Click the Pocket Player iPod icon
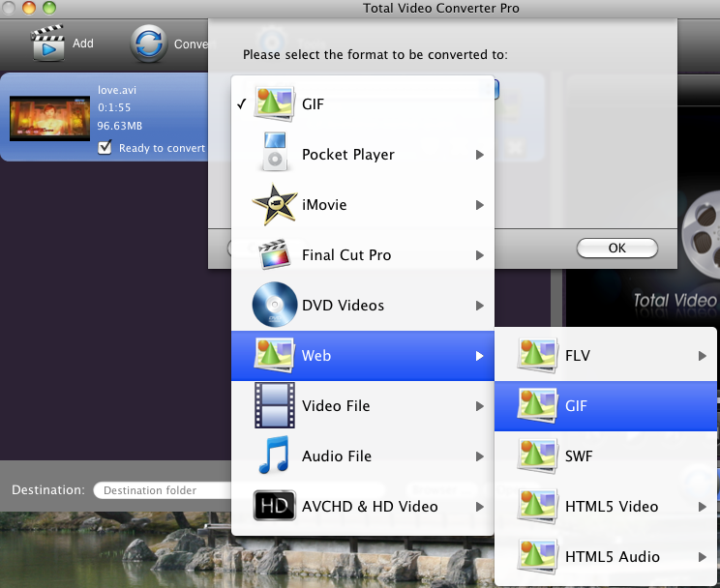This screenshot has height=588, width=720. pyautogui.click(x=275, y=152)
